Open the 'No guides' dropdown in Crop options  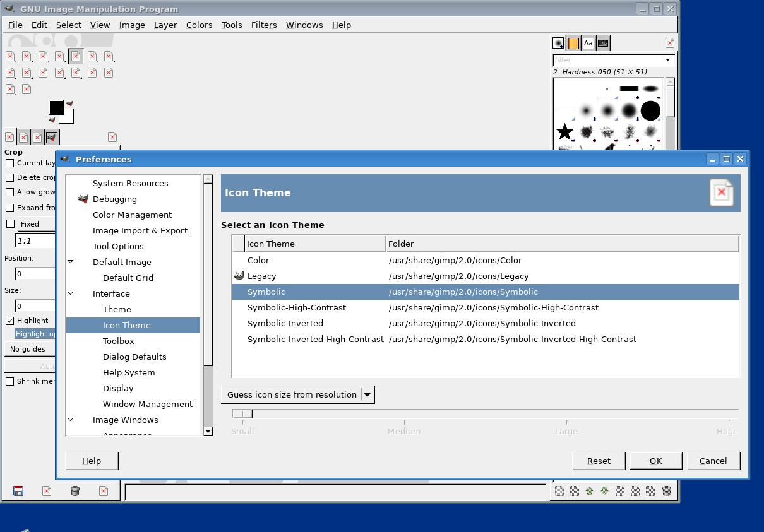coord(30,349)
